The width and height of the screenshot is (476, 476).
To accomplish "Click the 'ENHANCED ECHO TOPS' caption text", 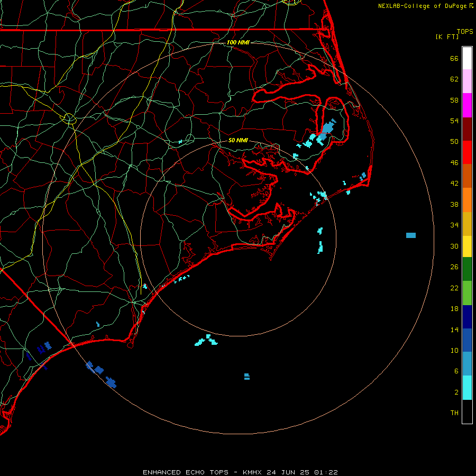I will coord(186,472).
